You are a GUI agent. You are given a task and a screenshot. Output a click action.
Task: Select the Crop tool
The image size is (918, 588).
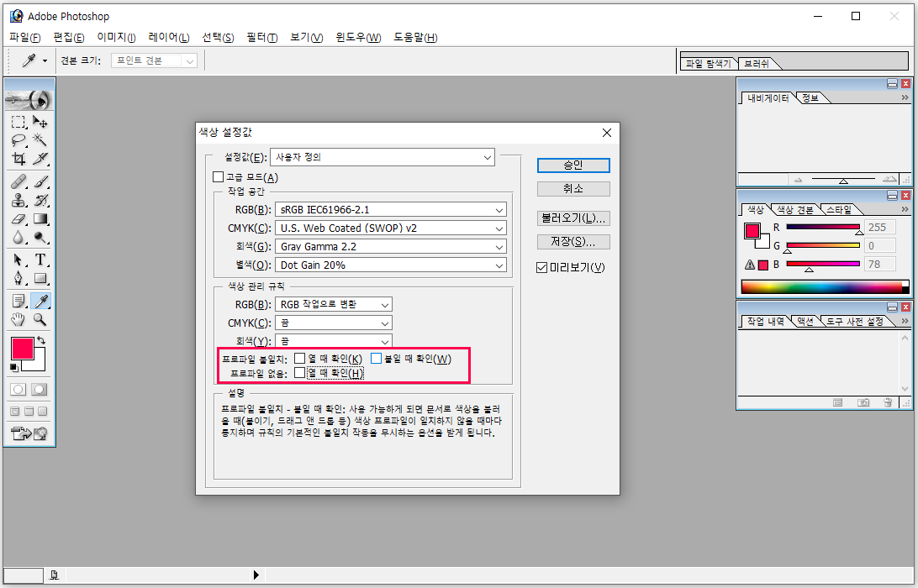pyautogui.click(x=18, y=159)
